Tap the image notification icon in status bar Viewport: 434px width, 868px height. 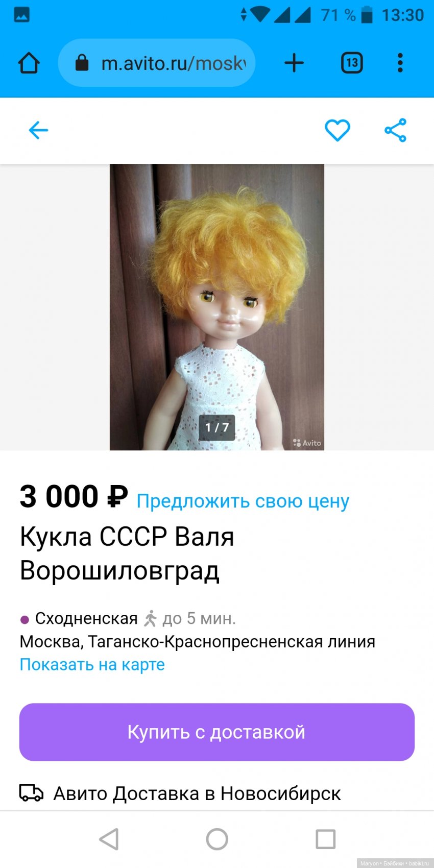[x=21, y=15]
